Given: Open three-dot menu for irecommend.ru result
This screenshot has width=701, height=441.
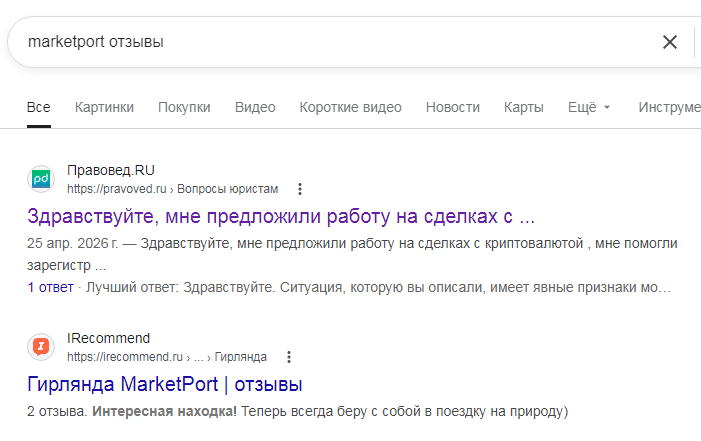Looking at the screenshot, I should (289, 357).
